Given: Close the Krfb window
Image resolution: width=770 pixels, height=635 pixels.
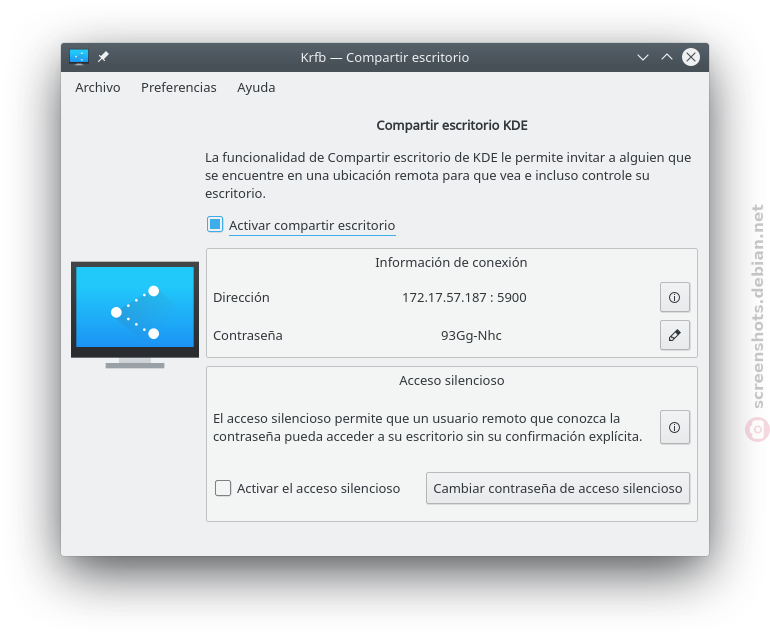Looking at the screenshot, I should [691, 57].
